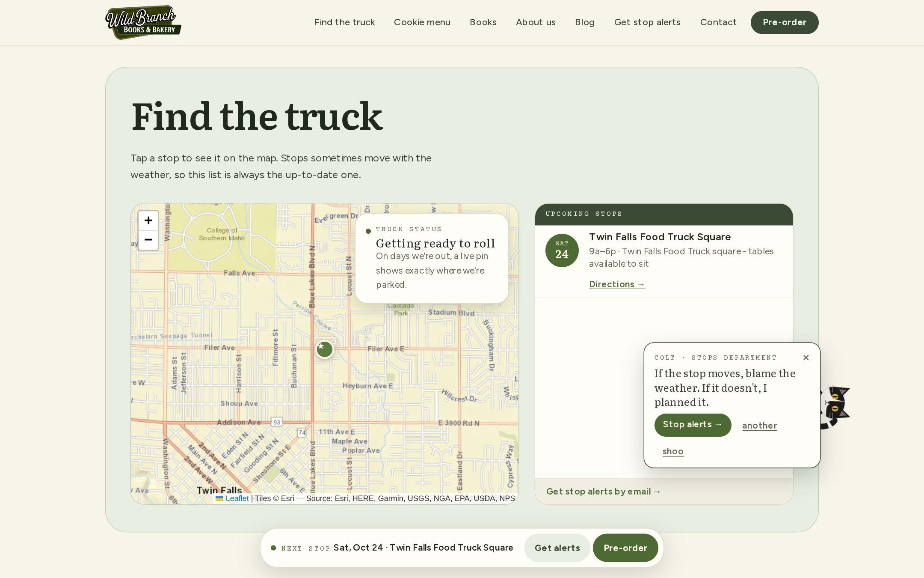
Task: Close the Colt stops department popup
Action: pyautogui.click(x=806, y=358)
